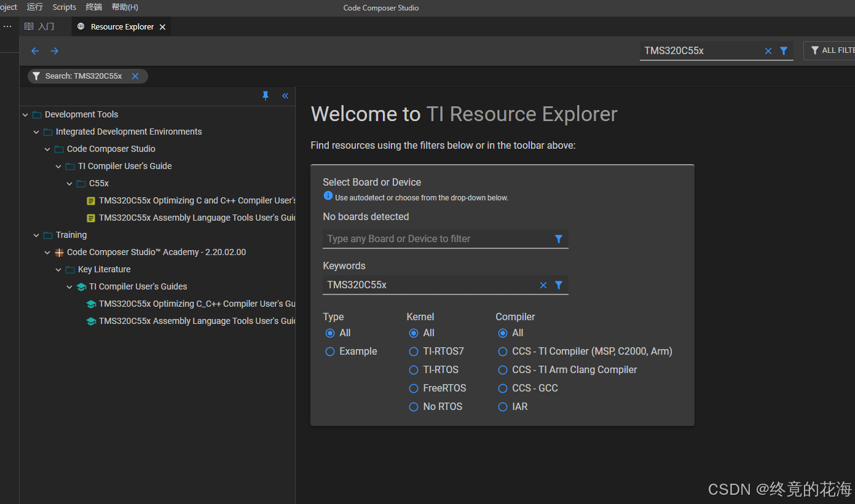Viewport: 855px width, 504px height.
Task: Select the CCS - GCC compiler option
Action: pos(503,388)
